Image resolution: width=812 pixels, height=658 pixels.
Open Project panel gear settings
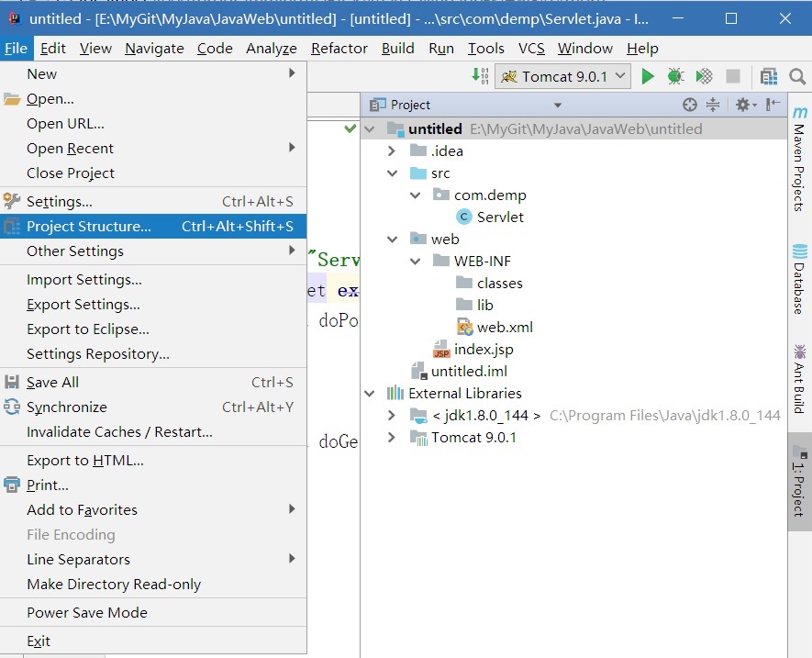[x=744, y=105]
